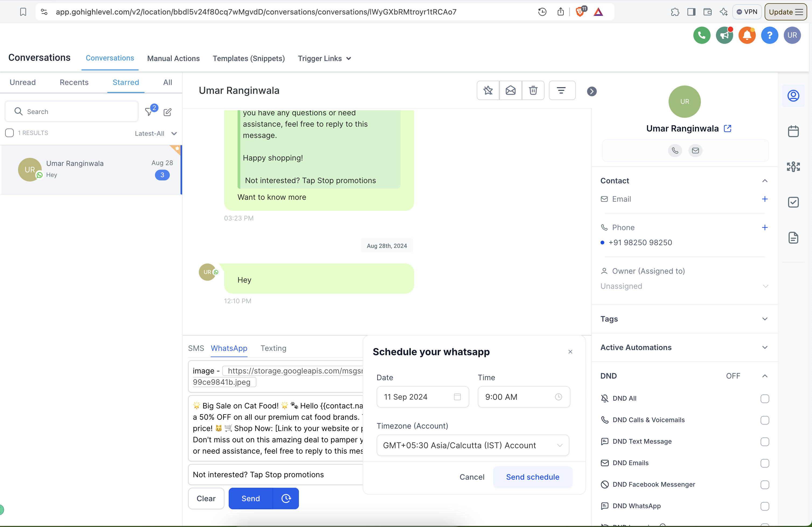Mark conversation as unread with envelope icon
The width and height of the screenshot is (812, 527).
coord(510,90)
